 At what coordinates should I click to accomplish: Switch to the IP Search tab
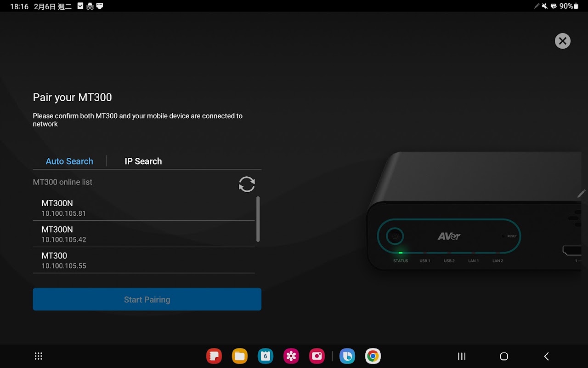143,161
